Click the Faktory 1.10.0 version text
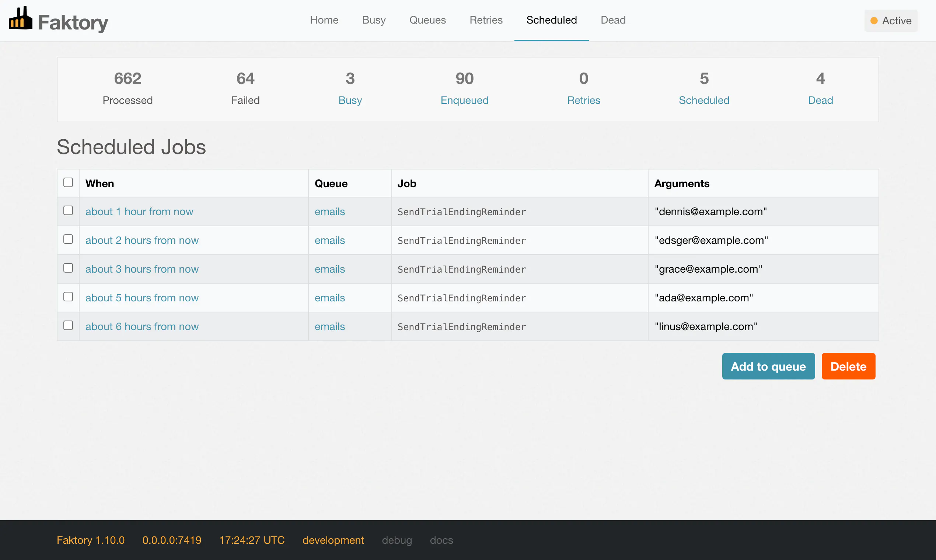 [x=91, y=540]
